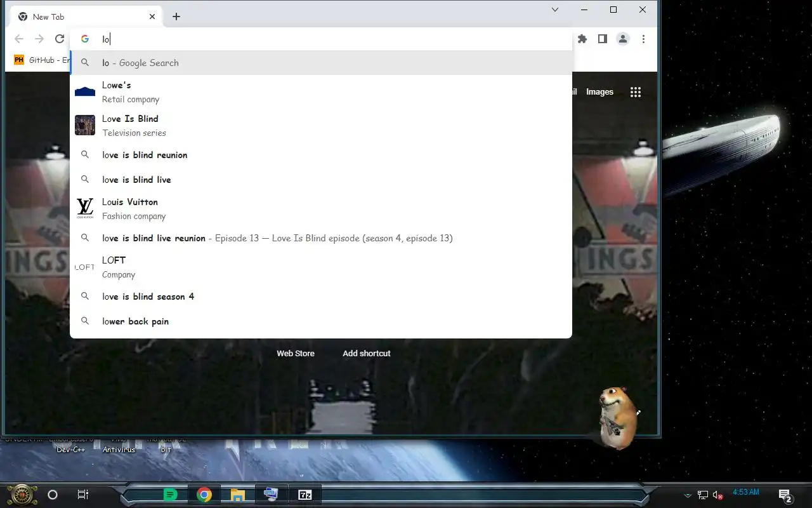Select 'lo - Google Search' suggestion
Screen dimensions: 812x508
321,63
